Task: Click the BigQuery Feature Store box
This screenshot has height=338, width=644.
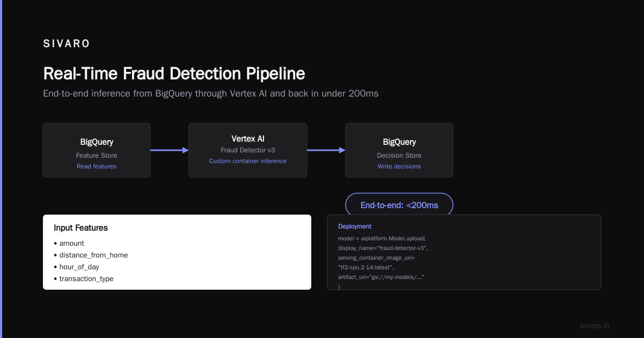Action: (97, 150)
